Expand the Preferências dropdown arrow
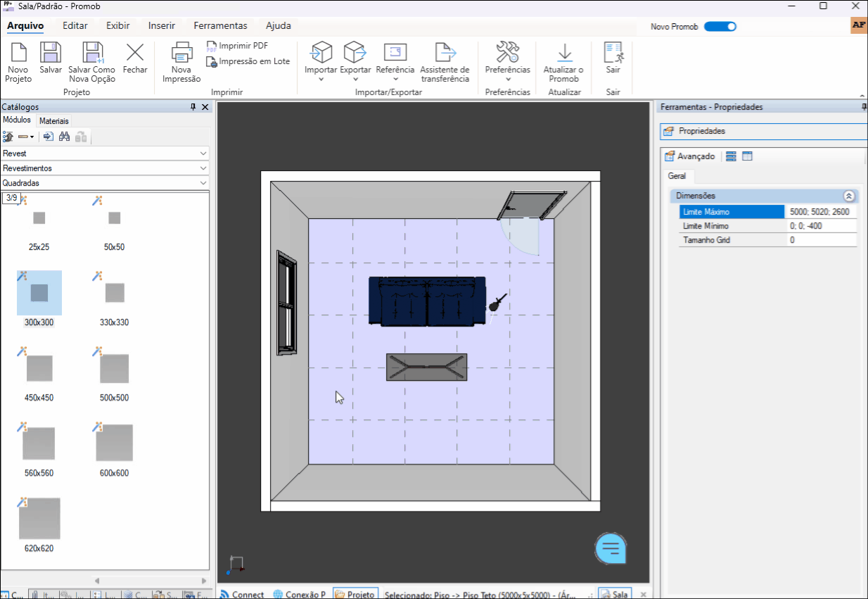868x599 pixels. point(507,80)
